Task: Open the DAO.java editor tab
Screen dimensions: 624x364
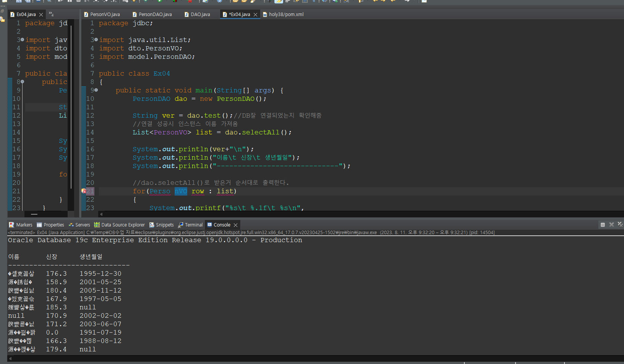Action: click(197, 15)
